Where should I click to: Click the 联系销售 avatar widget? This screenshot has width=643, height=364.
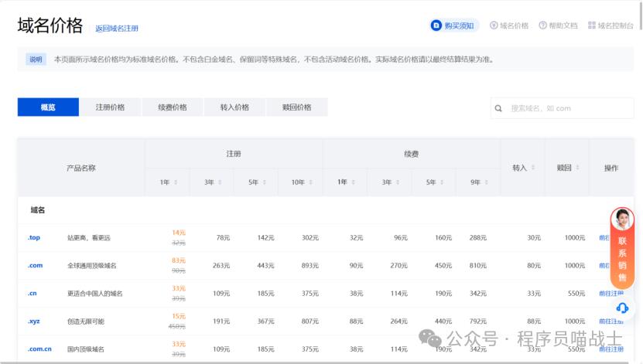pyautogui.click(x=622, y=220)
